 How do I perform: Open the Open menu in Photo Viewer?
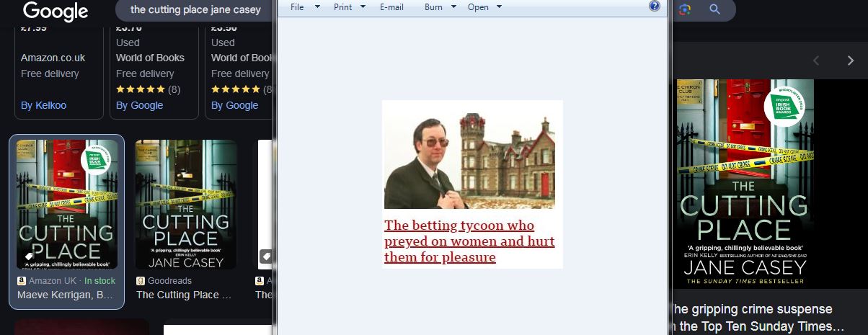coord(478,7)
